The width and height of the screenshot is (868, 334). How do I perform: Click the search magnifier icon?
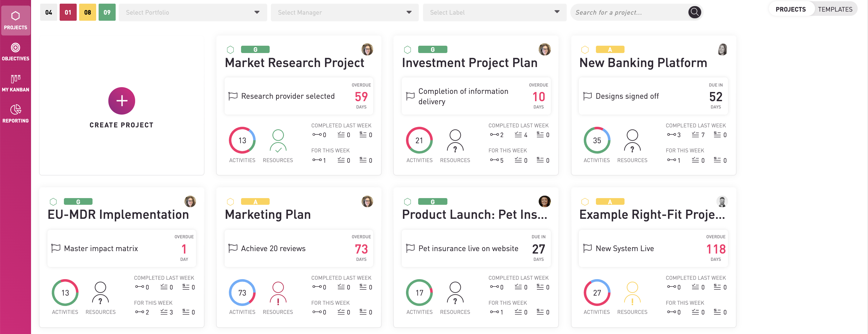pyautogui.click(x=694, y=12)
